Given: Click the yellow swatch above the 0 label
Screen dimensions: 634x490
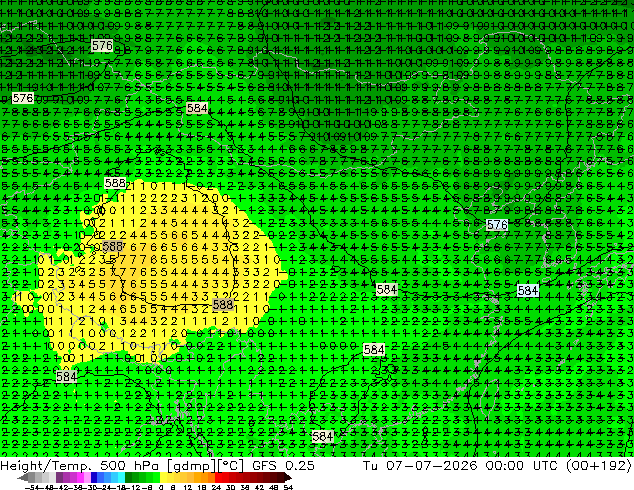Looking at the screenshot, I should pyautogui.click(x=163, y=477).
